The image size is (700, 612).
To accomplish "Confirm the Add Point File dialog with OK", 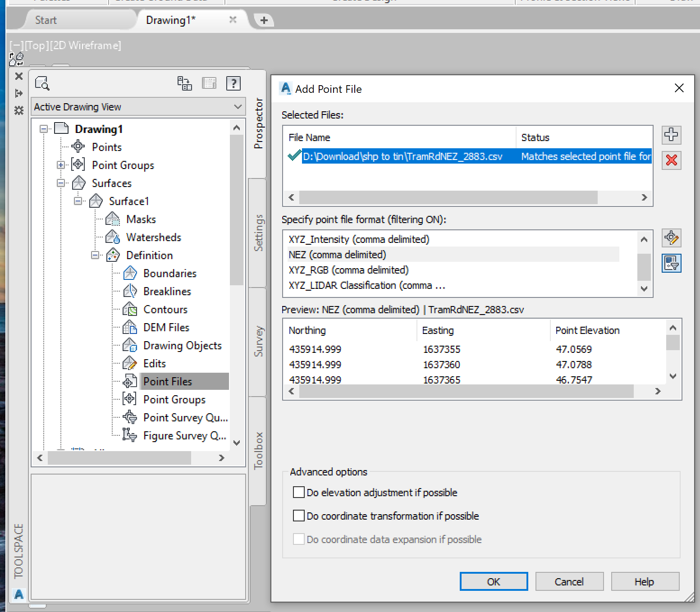I will click(493, 581).
